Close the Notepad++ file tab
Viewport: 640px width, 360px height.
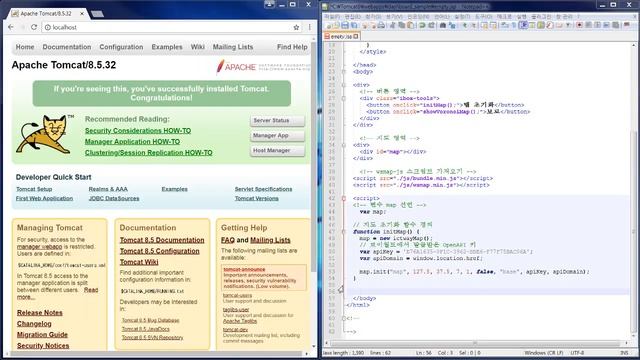pyautogui.click(x=356, y=36)
